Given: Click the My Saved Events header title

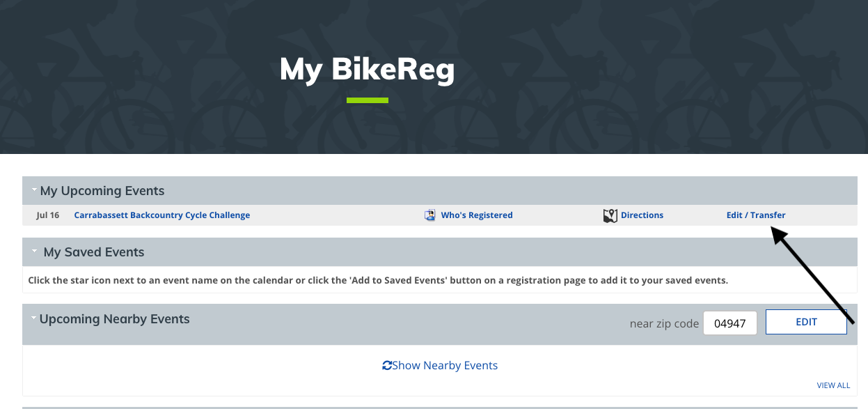Looking at the screenshot, I should (94, 252).
